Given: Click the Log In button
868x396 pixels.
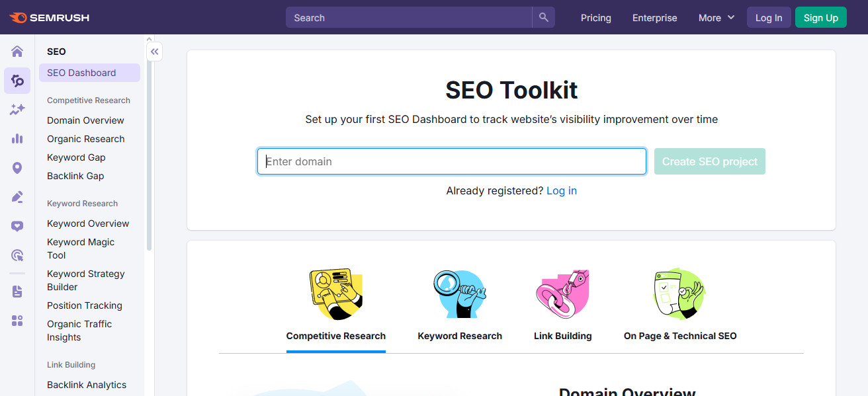Looking at the screenshot, I should pos(769,18).
